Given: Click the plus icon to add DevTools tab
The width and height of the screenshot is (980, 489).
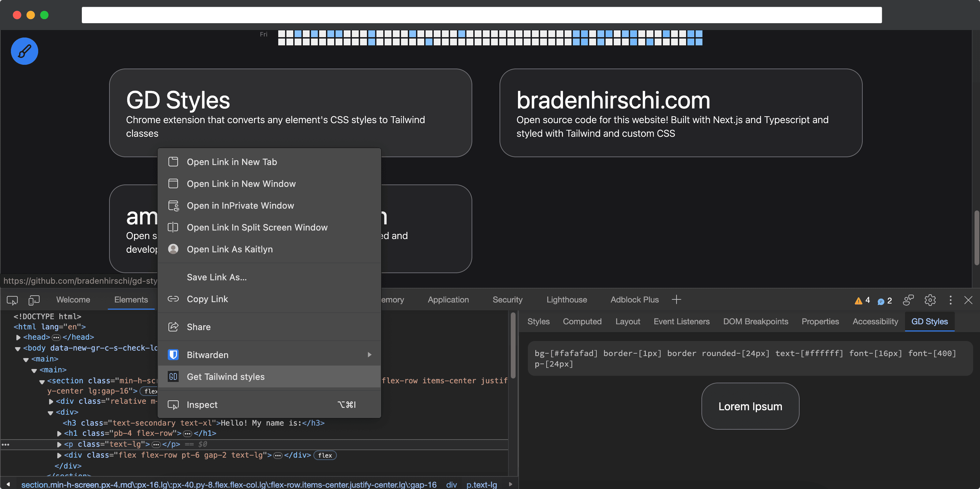Looking at the screenshot, I should 676,299.
